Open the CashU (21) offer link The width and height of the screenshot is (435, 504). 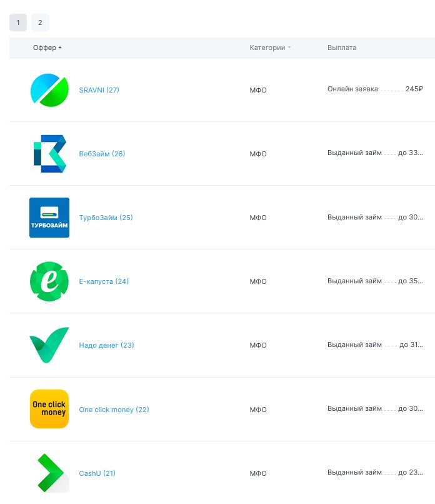click(x=97, y=473)
